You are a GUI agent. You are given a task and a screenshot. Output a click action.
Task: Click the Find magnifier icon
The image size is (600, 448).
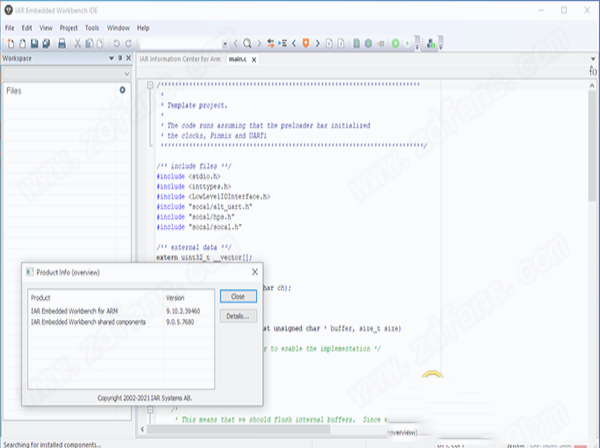pyautogui.click(x=247, y=44)
